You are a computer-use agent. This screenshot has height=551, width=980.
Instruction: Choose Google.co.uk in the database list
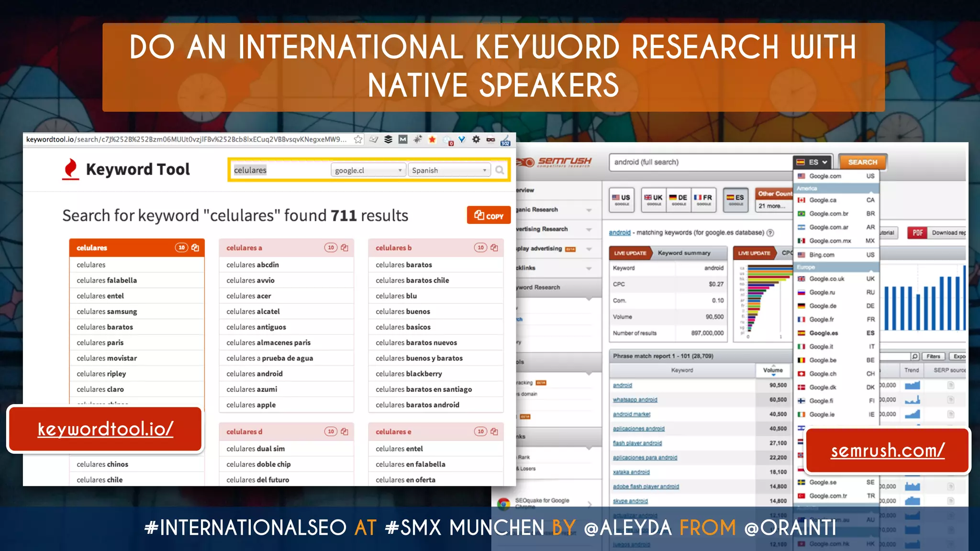click(x=836, y=279)
